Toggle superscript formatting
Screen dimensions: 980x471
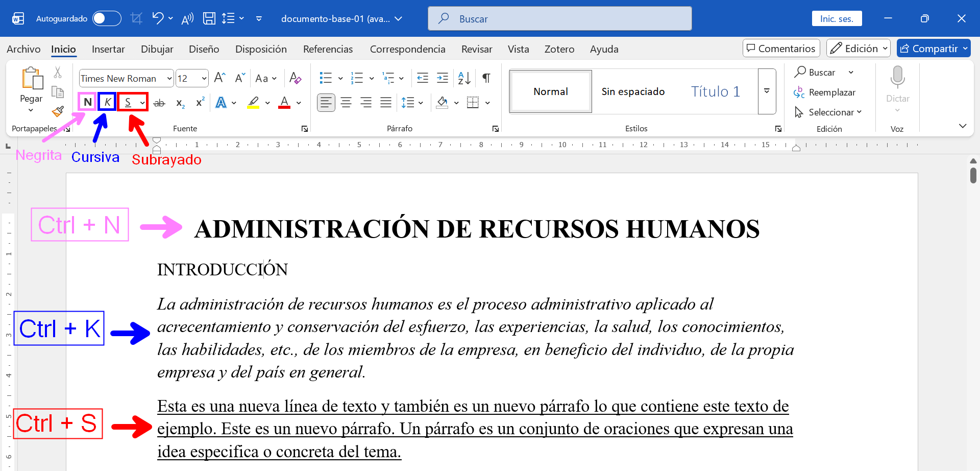(200, 102)
